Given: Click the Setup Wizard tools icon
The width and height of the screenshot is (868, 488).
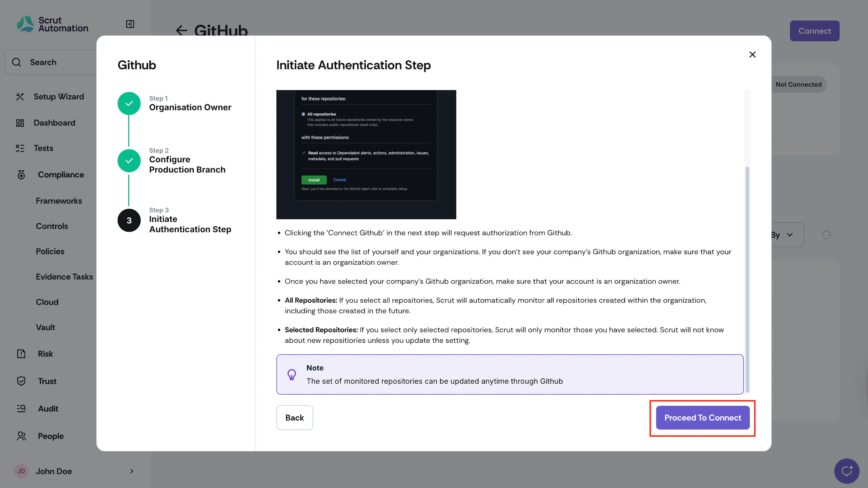Looking at the screenshot, I should point(20,97).
